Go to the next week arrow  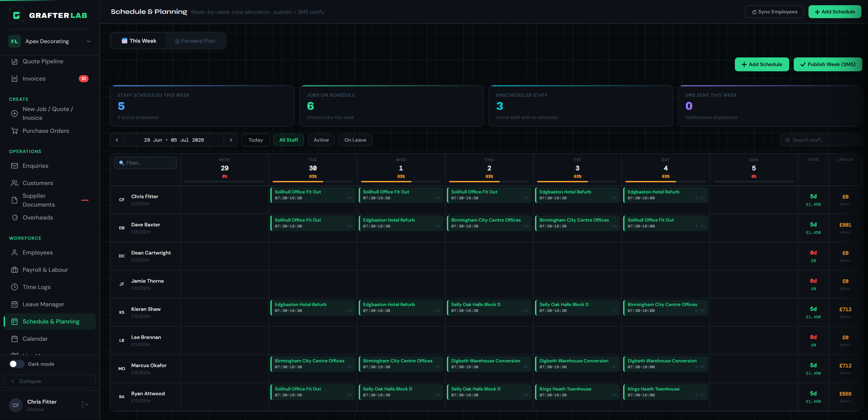tap(231, 140)
